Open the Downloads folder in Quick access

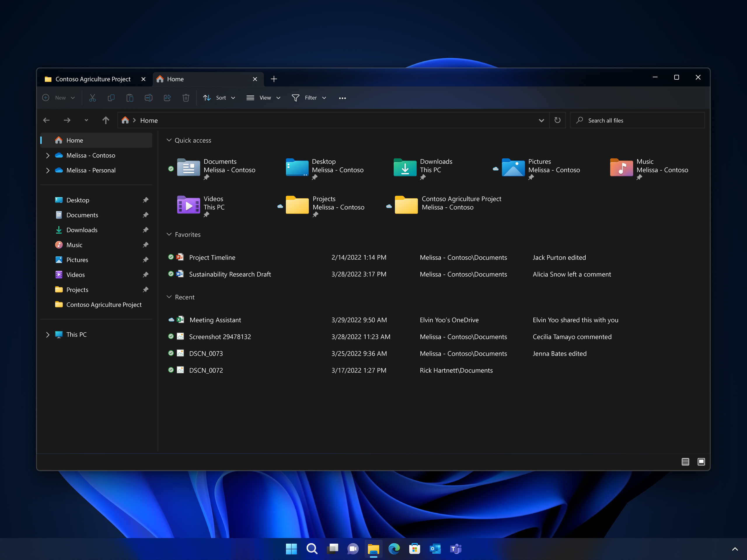coord(405,167)
